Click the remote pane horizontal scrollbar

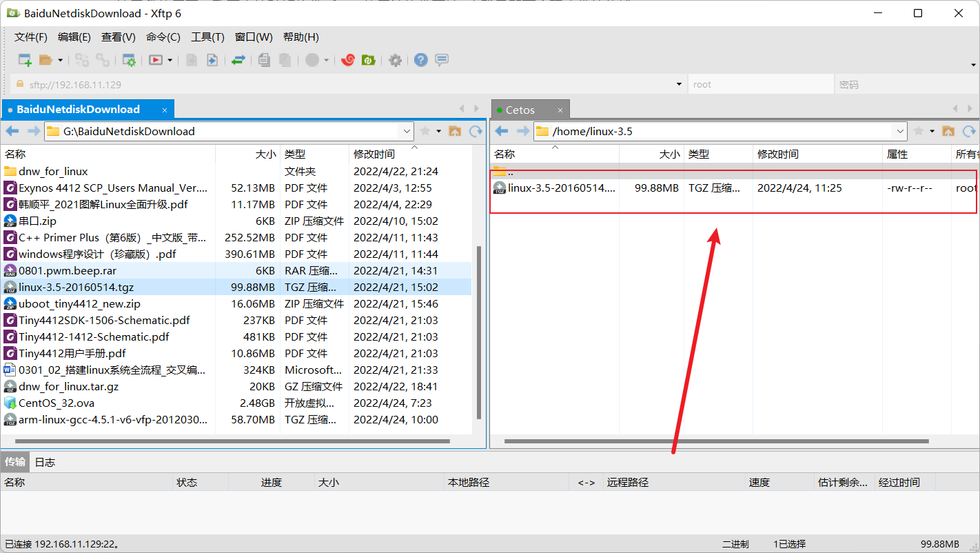click(x=717, y=441)
